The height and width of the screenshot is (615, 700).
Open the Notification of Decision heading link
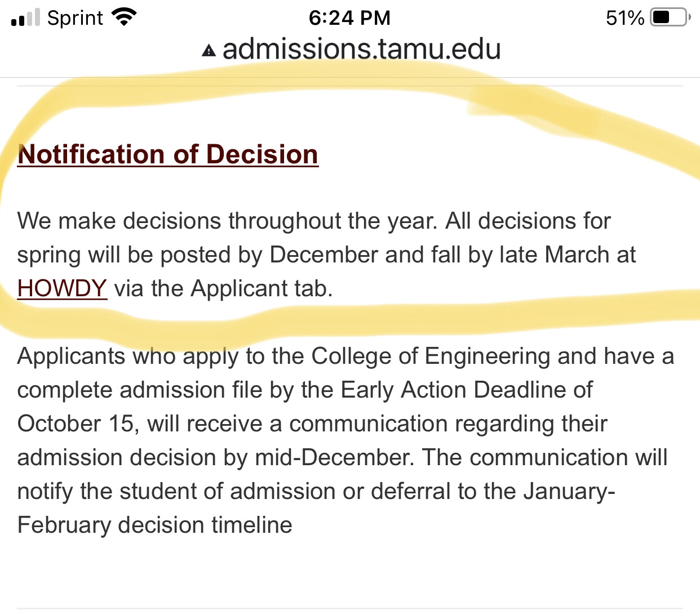168,154
